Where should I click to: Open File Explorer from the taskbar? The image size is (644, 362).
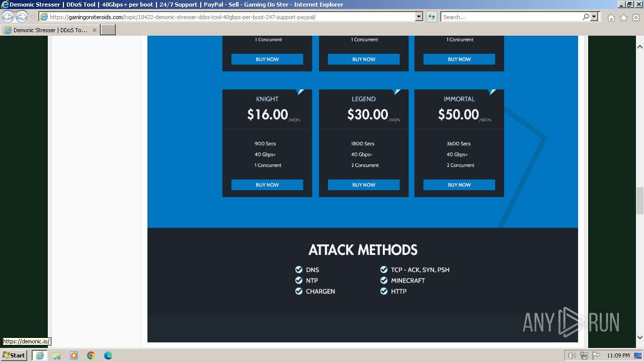click(57, 355)
